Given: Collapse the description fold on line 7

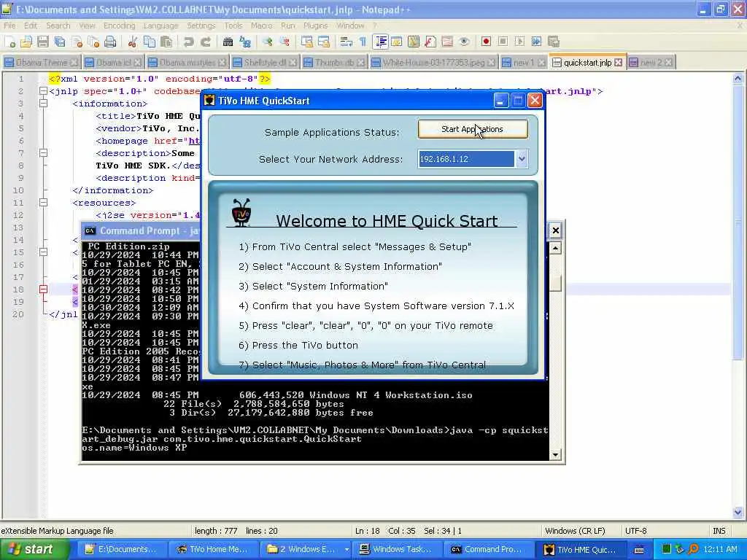Looking at the screenshot, I should coord(43,153).
